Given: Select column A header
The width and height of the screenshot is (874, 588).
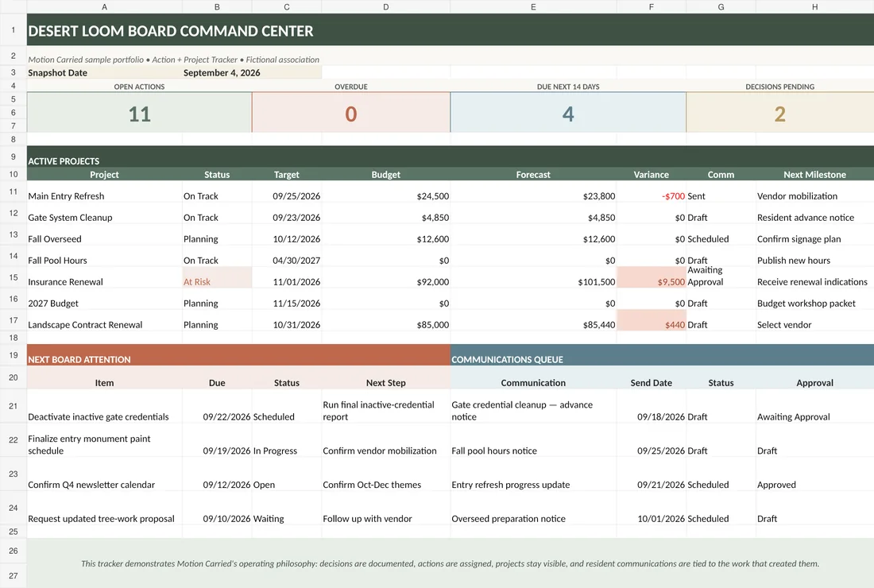Looking at the screenshot, I should (104, 6).
